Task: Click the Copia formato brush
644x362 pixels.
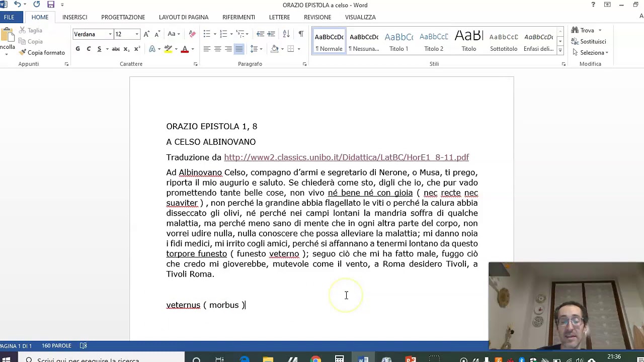Action: pyautogui.click(x=42, y=52)
